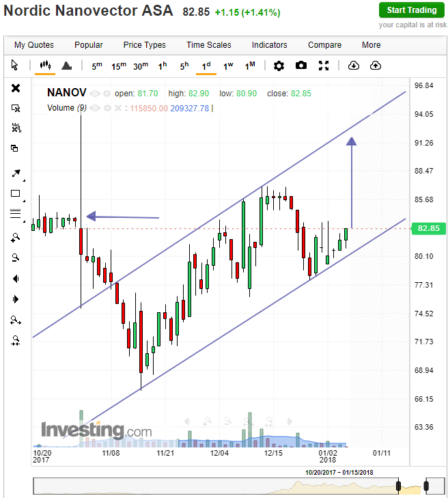Screen dimensions: 448x498
Task: Click zoom out magnifier in sidebar
Action: click(x=15, y=258)
